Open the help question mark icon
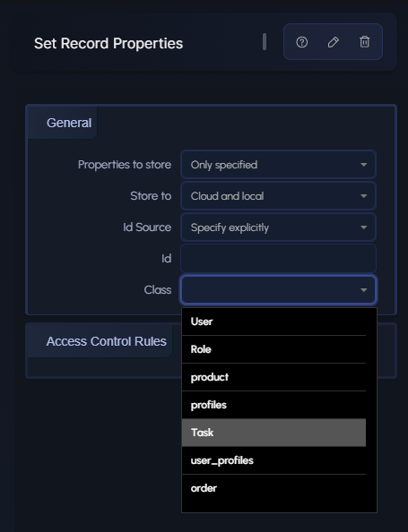The image size is (408, 532). click(301, 42)
